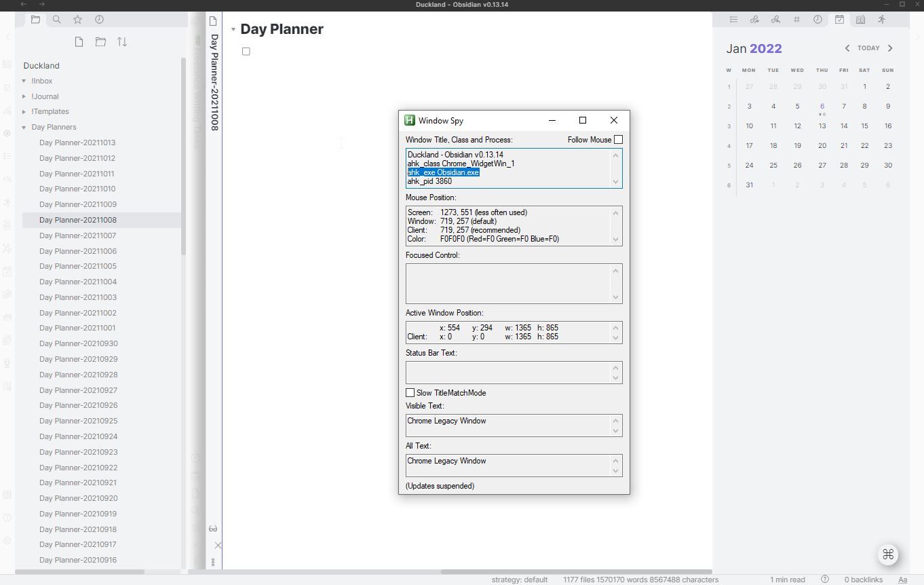Collapse the Day Planners folder

pos(24,127)
